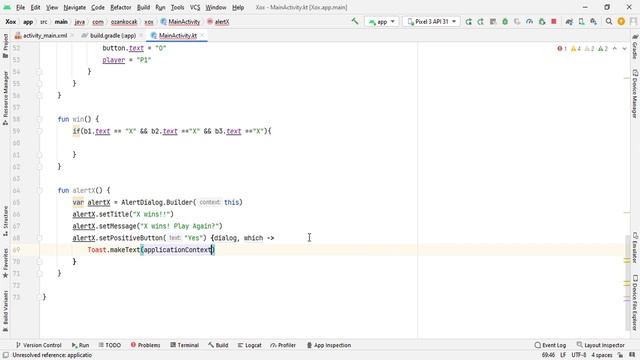640x360 pixels.
Task: Open the Build menu
Action: point(143,7)
